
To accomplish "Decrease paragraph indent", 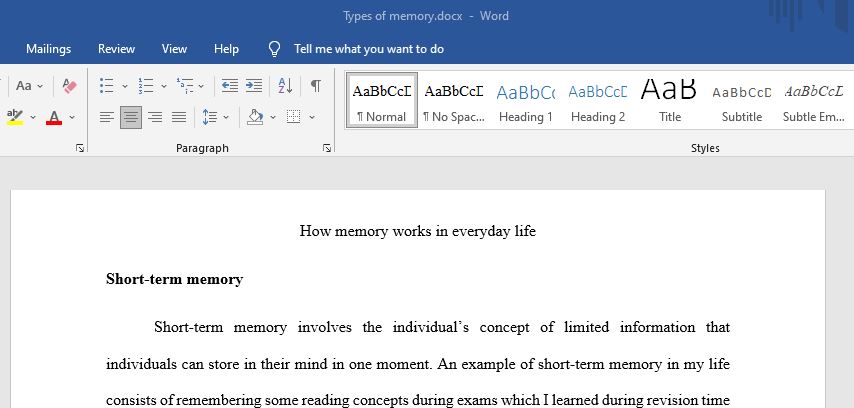I will click(230, 86).
